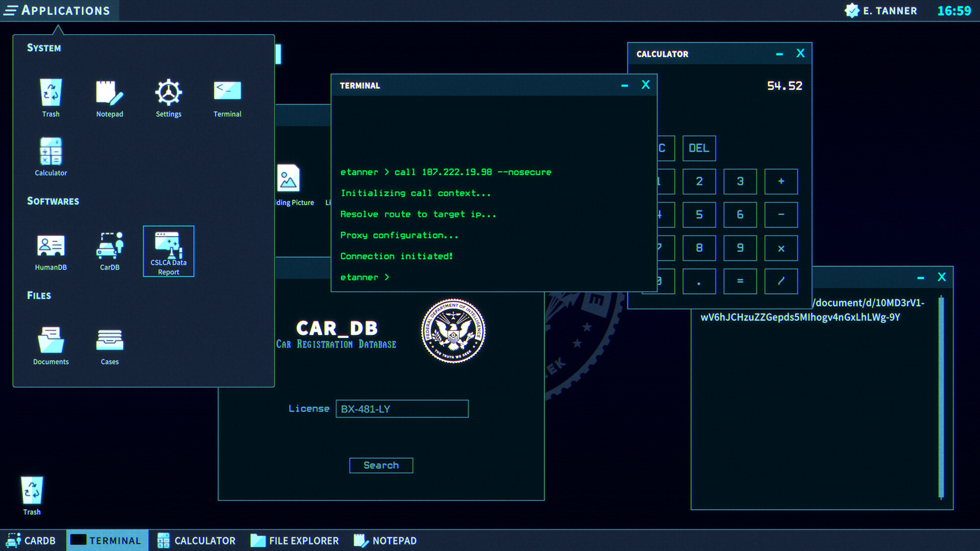Image resolution: width=980 pixels, height=551 pixels.
Task: Click the NOTEPAD taskbar tab
Action: tap(387, 540)
